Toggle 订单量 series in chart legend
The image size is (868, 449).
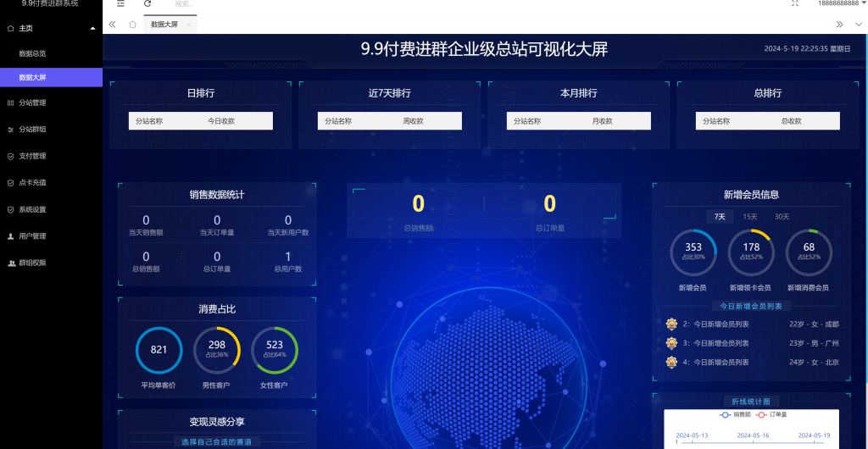pyautogui.click(x=771, y=414)
